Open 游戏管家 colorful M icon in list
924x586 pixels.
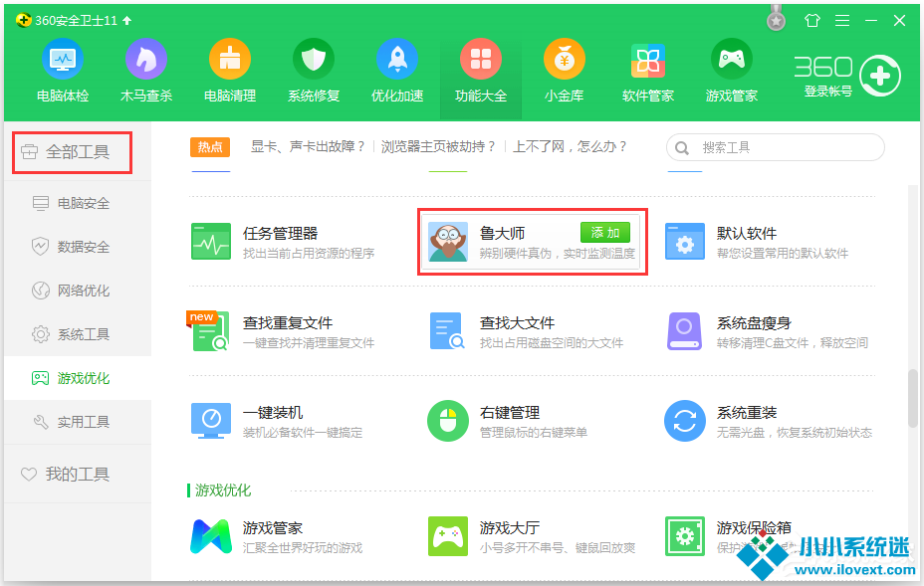[211, 536]
